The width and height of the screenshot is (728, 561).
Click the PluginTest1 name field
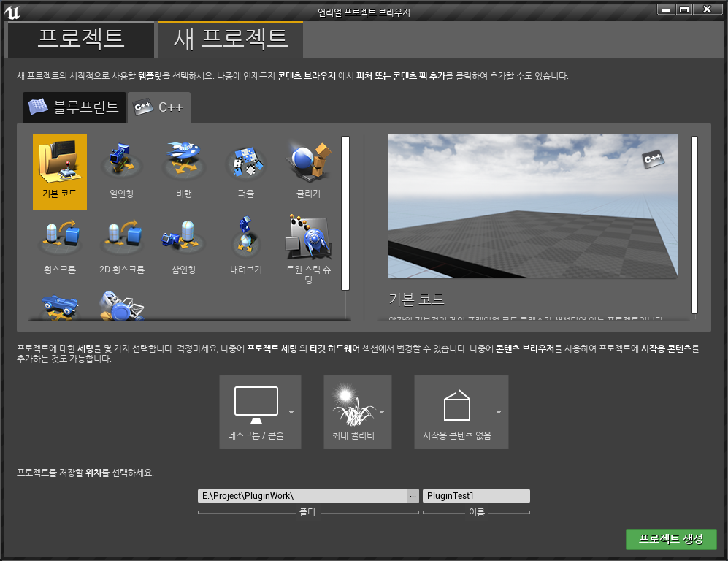coord(476,496)
